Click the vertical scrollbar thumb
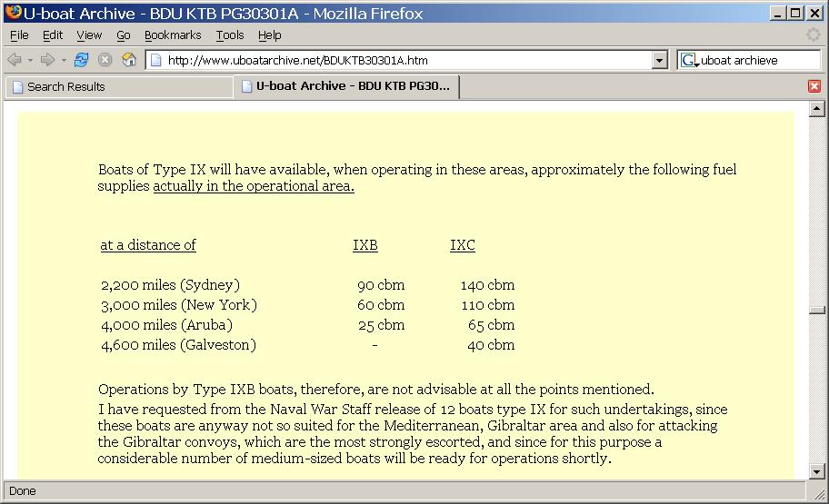The height and width of the screenshot is (504, 829). (816, 310)
